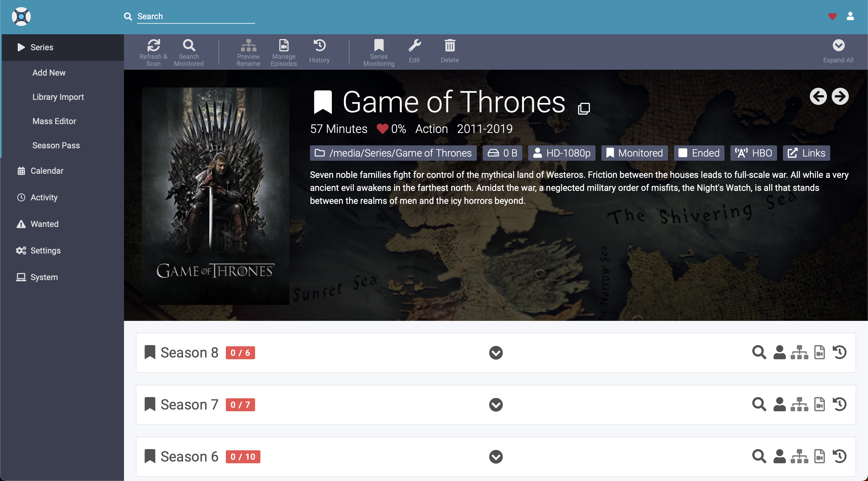Click the /media/Series/Game of Thrones path label
This screenshot has width=868, height=481.
point(393,153)
